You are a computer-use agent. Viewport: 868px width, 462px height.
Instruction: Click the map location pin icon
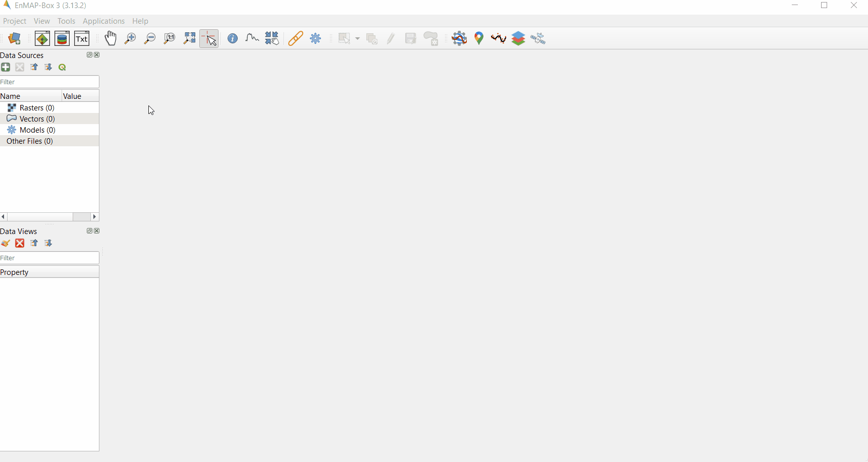click(479, 39)
